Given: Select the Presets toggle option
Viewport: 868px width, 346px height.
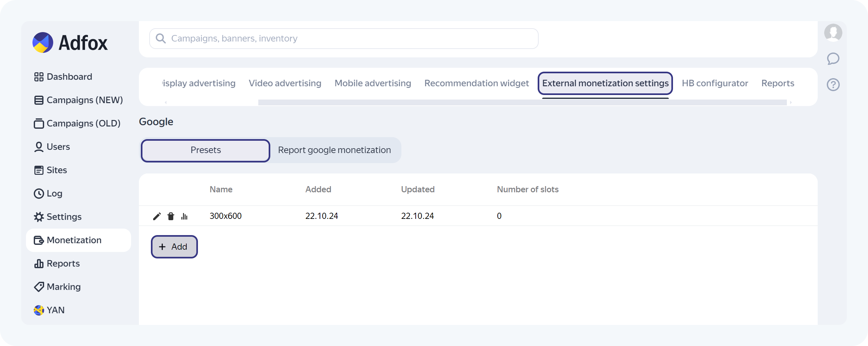Looking at the screenshot, I should pos(205,150).
